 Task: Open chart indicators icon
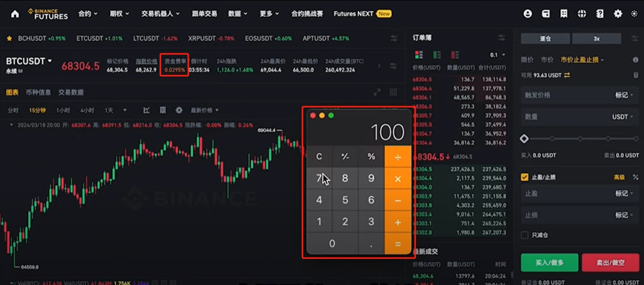(146, 110)
